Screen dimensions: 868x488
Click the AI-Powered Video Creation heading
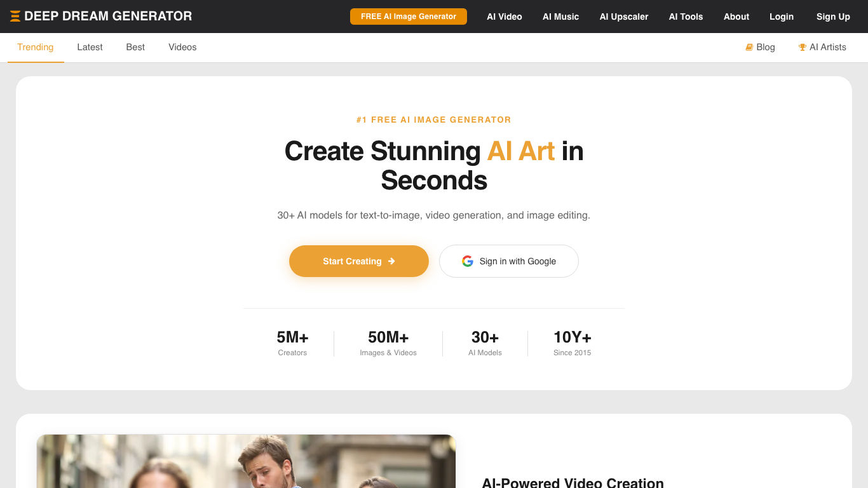click(573, 483)
